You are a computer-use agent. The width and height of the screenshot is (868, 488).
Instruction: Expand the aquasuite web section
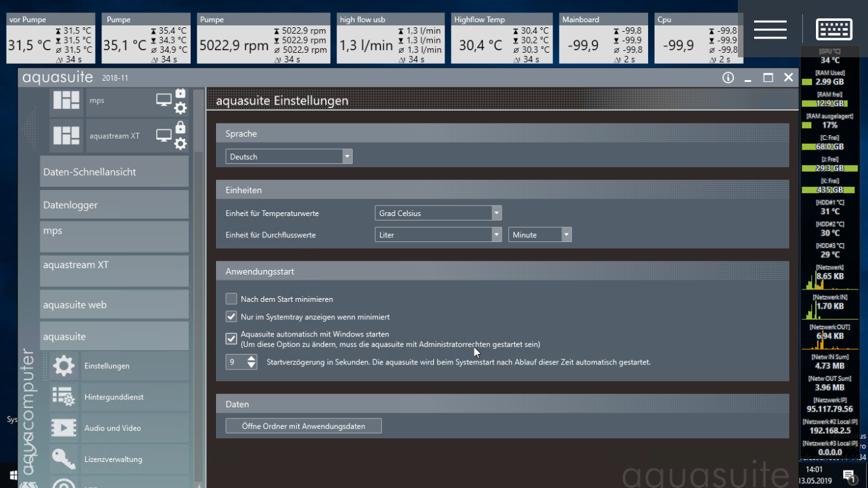115,305
